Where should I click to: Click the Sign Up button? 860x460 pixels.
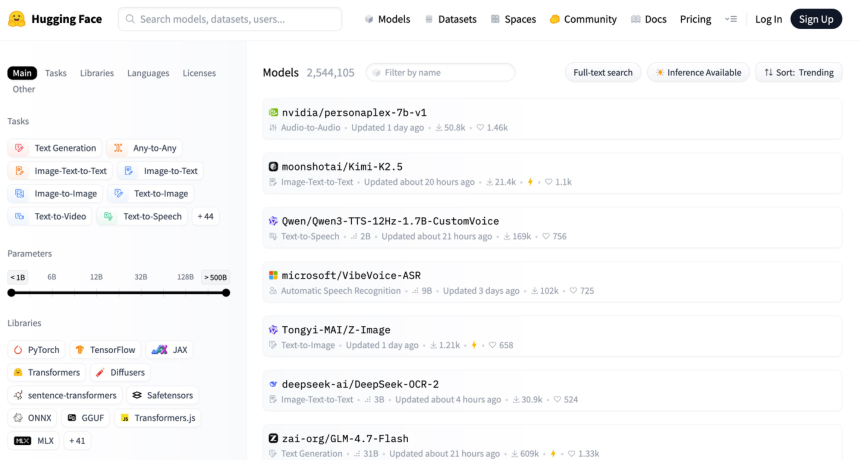[816, 19]
